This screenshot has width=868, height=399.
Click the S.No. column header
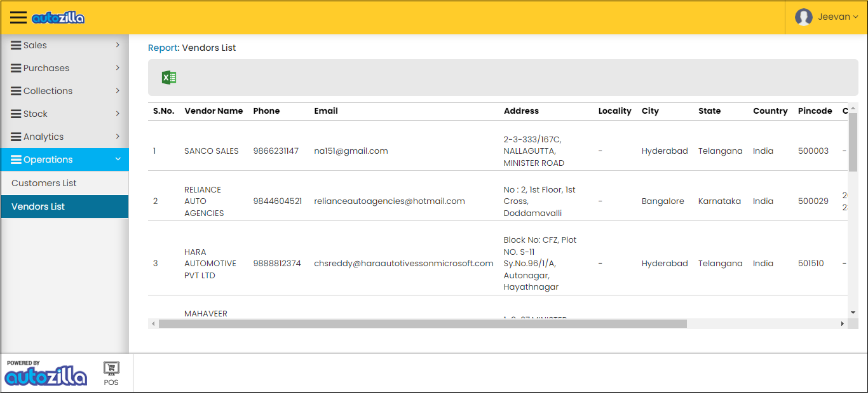click(163, 111)
